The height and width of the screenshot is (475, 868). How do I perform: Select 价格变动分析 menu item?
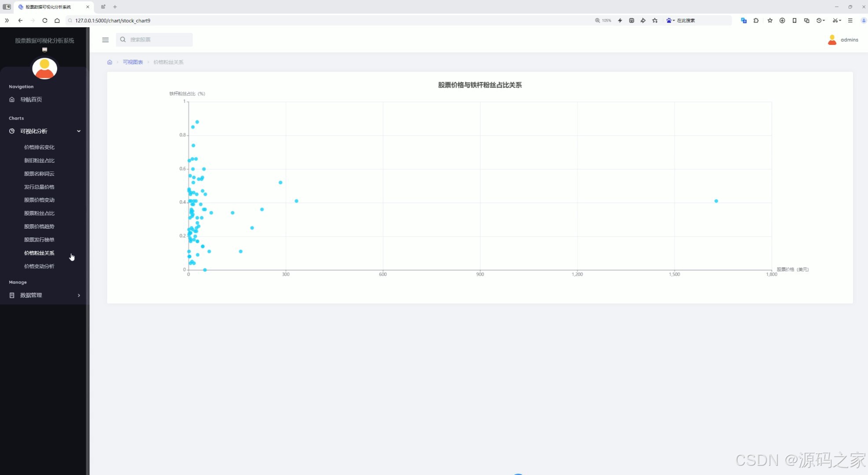[x=39, y=266]
